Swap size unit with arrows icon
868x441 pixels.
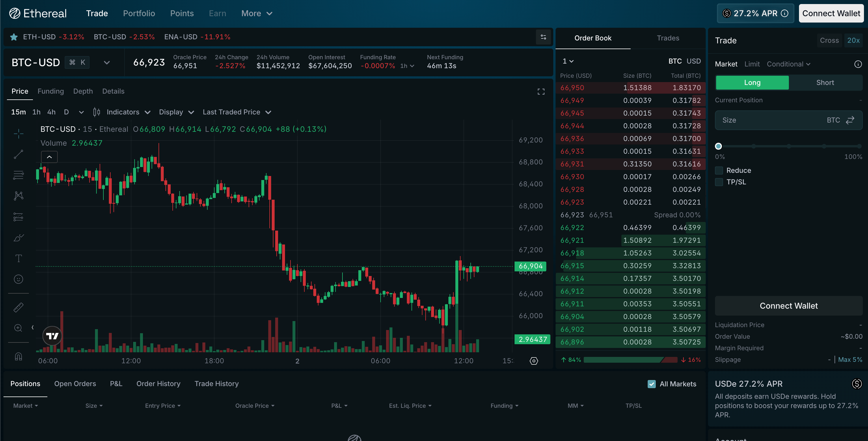(850, 120)
